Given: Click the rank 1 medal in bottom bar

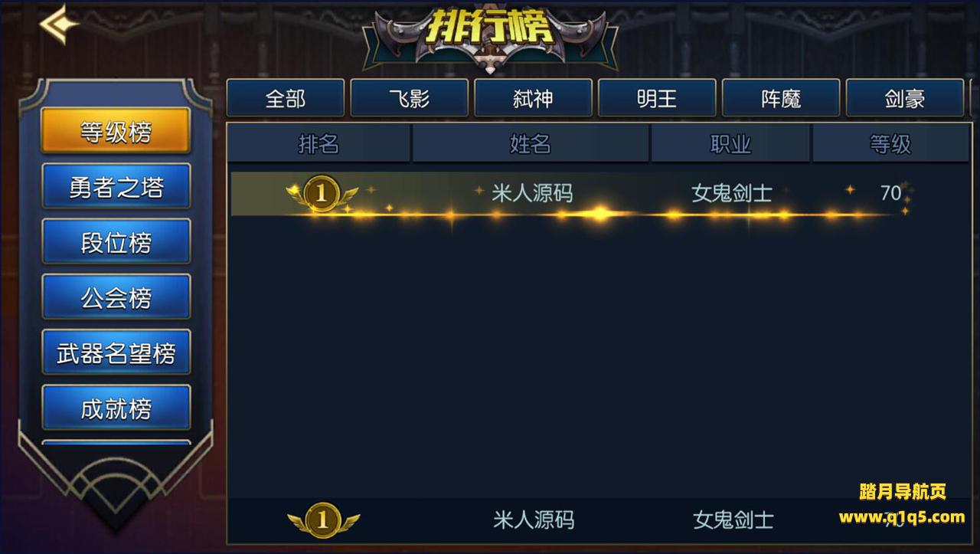Looking at the screenshot, I should pos(323,520).
